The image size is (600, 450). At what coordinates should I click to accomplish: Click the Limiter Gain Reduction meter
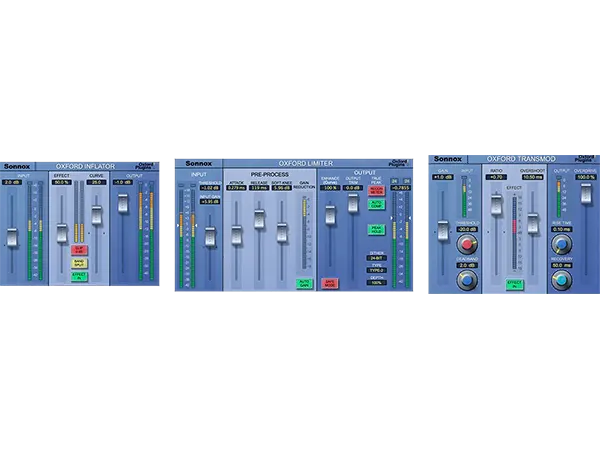click(305, 233)
